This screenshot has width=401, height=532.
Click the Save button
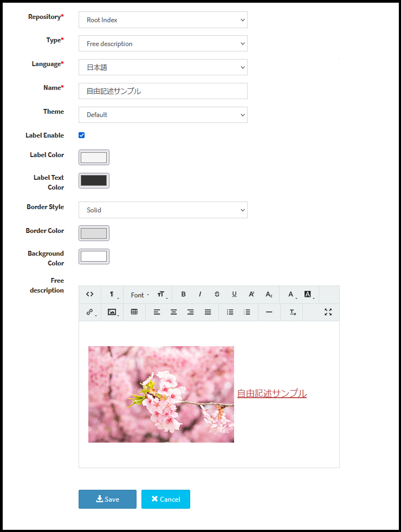107,499
